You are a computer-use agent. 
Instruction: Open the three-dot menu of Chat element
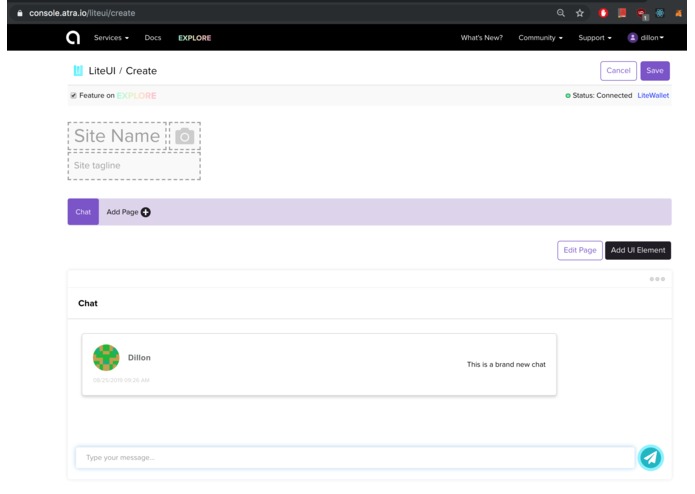click(x=657, y=279)
